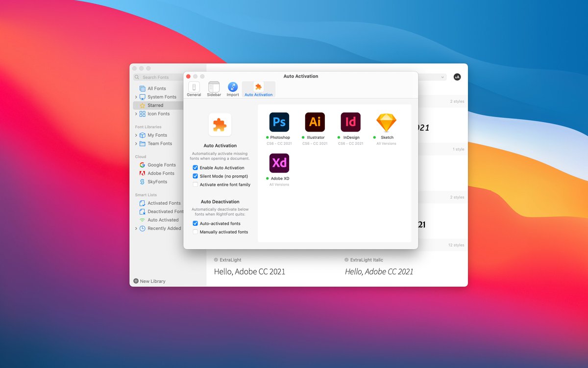Click ExtraLight Italic Hello, Adobe CC 2021 preview
588x368 pixels.
pyautogui.click(x=379, y=271)
